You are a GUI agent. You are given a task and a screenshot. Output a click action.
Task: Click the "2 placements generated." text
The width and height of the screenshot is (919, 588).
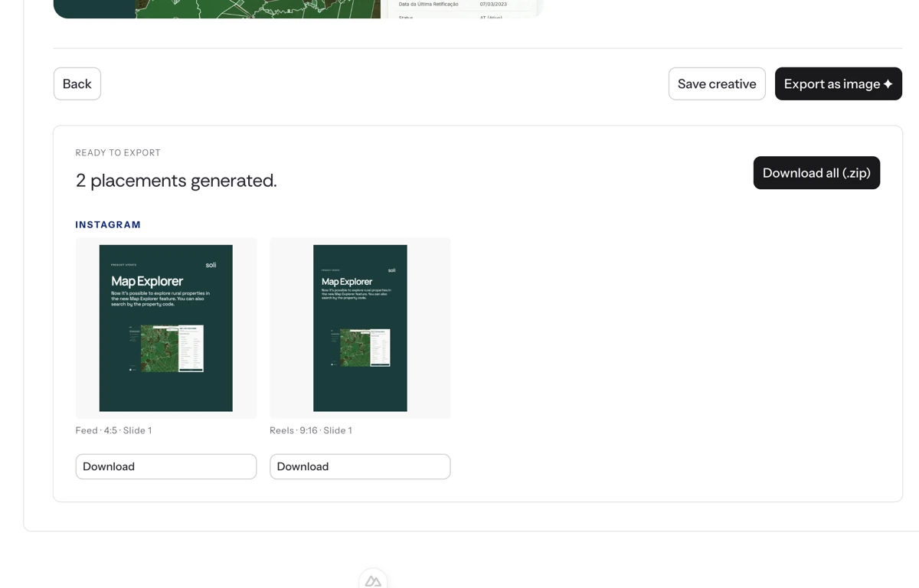pos(176,181)
